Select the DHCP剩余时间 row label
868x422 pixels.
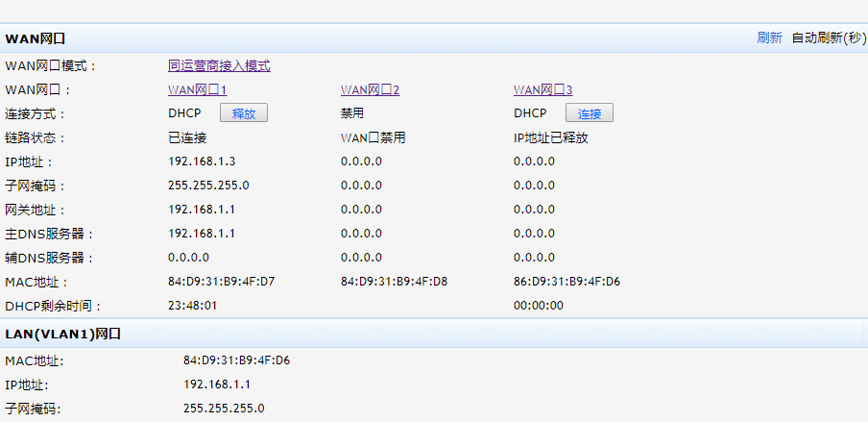click(x=54, y=306)
